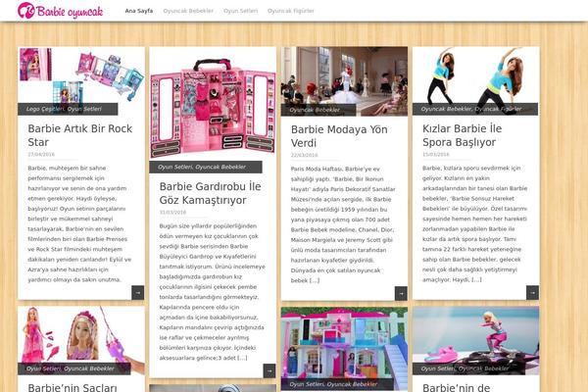Screen dimensions: 588x392
Task: Open the article title Kızlar Barbie İle Spora Başlıyor
Action: (x=462, y=135)
